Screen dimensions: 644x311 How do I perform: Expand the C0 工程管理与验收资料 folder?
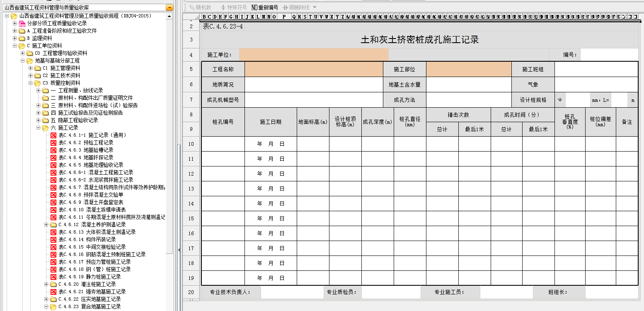point(23,53)
